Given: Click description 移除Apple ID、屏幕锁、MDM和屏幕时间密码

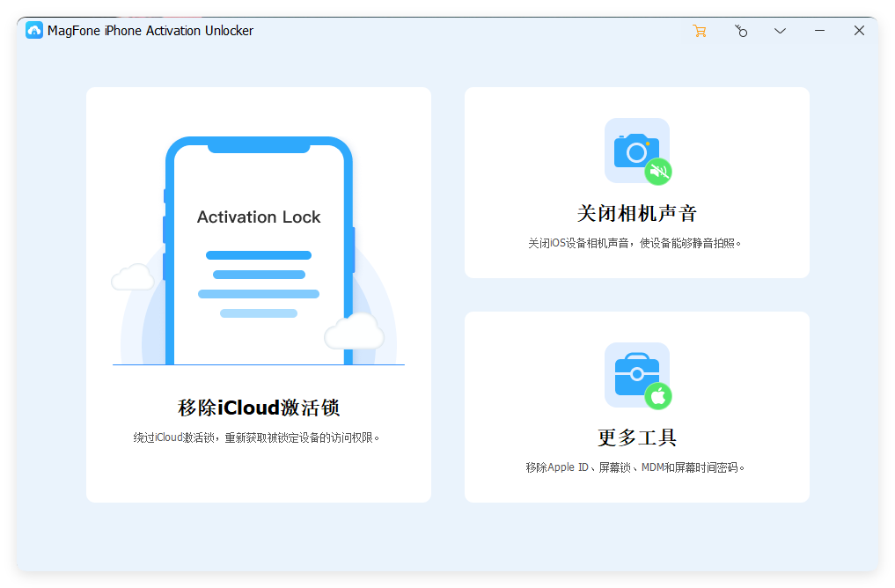Looking at the screenshot, I should [635, 467].
